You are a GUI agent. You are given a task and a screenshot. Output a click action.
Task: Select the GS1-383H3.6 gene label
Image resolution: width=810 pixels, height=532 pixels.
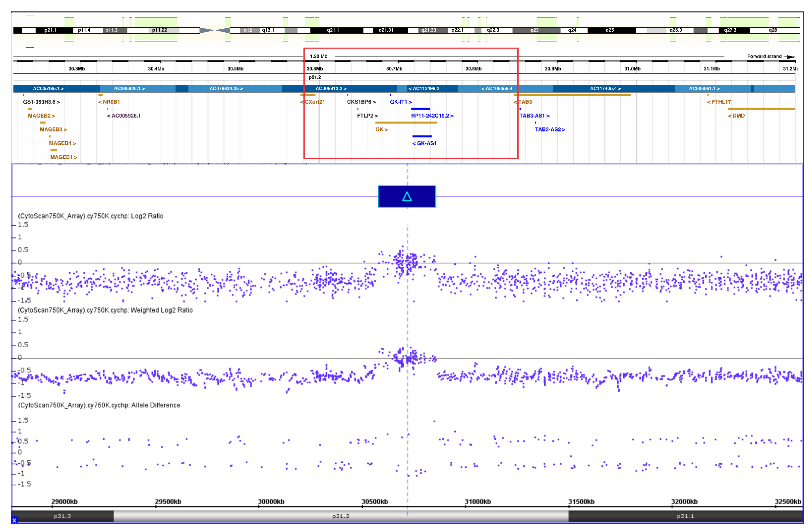tap(41, 102)
